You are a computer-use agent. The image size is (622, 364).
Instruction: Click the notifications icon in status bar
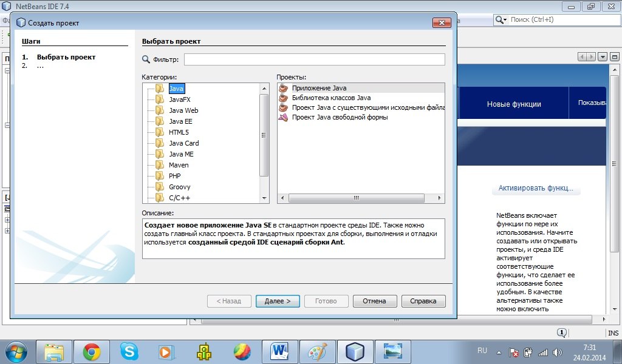coord(562,332)
